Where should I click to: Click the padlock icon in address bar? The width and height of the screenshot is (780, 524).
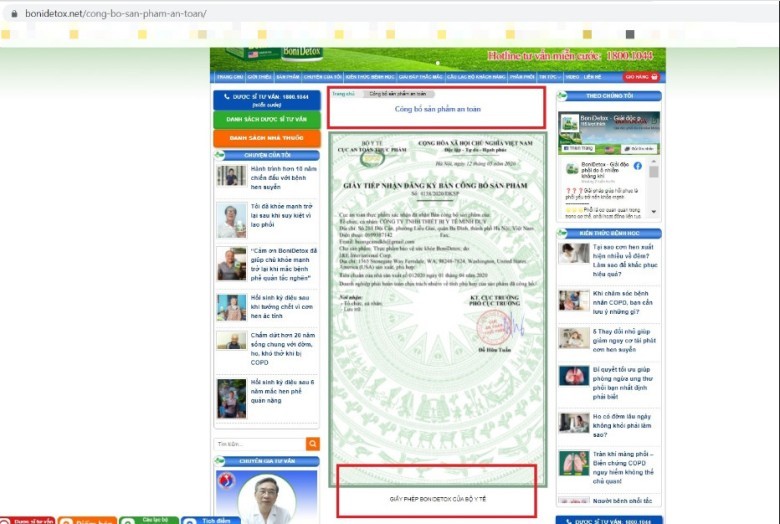pyautogui.click(x=13, y=14)
